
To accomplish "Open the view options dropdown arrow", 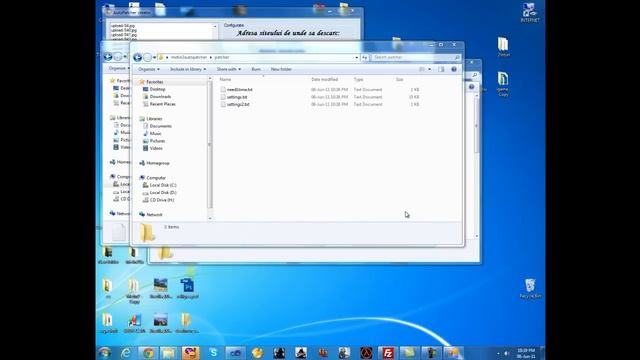I will pyautogui.click(x=429, y=69).
